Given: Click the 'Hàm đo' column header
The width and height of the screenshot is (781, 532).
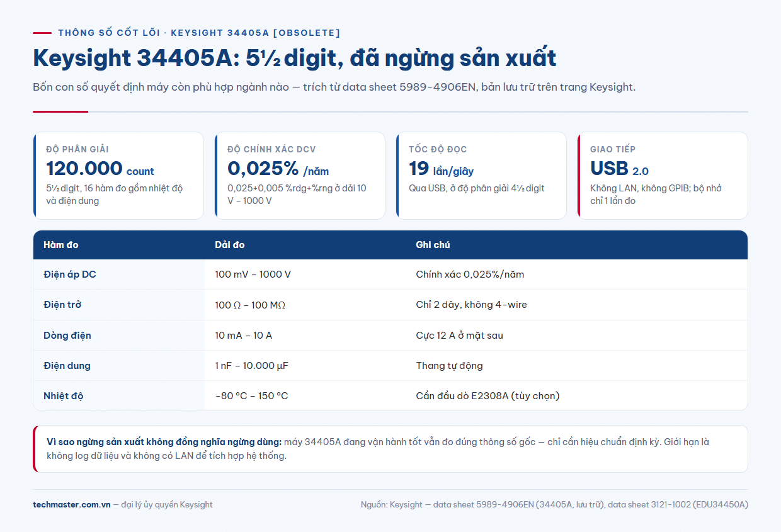Looking at the screenshot, I should click(61, 245).
